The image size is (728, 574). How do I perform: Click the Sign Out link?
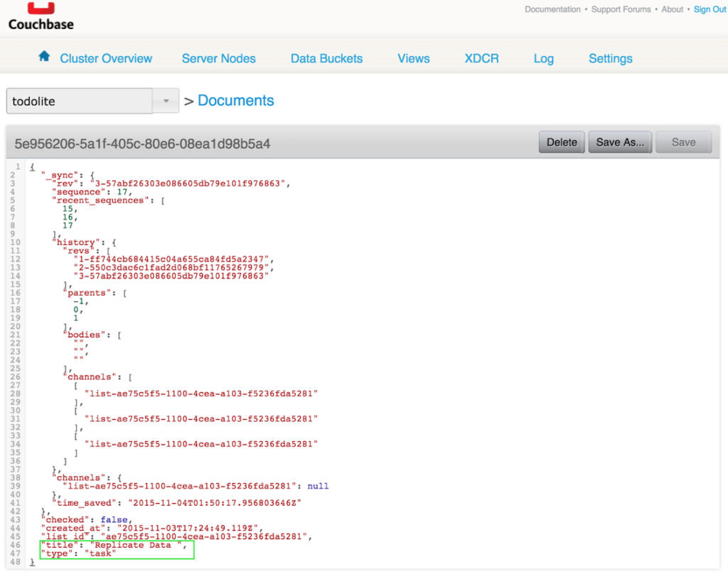(x=709, y=9)
